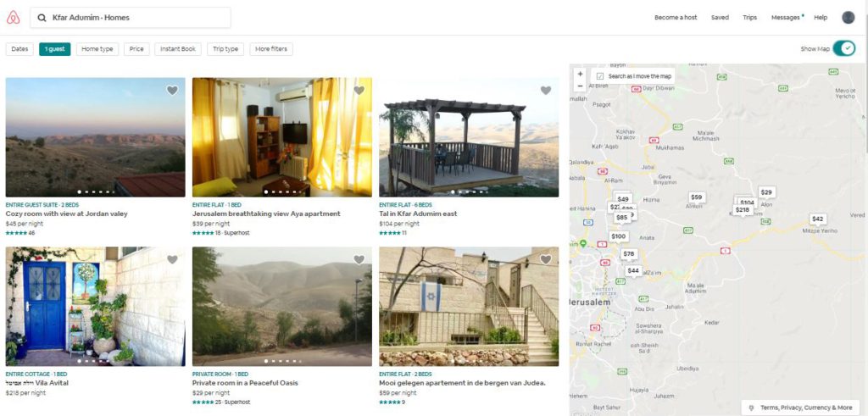
Task: Heart the Private room Peaceful Oasis listing
Action: point(359,260)
